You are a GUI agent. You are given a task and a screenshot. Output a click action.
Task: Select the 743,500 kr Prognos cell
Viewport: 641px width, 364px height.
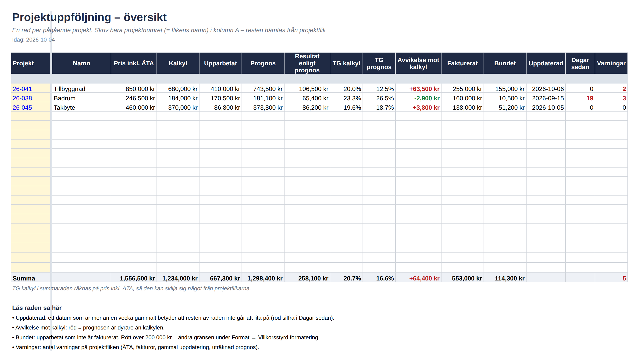[x=263, y=89]
